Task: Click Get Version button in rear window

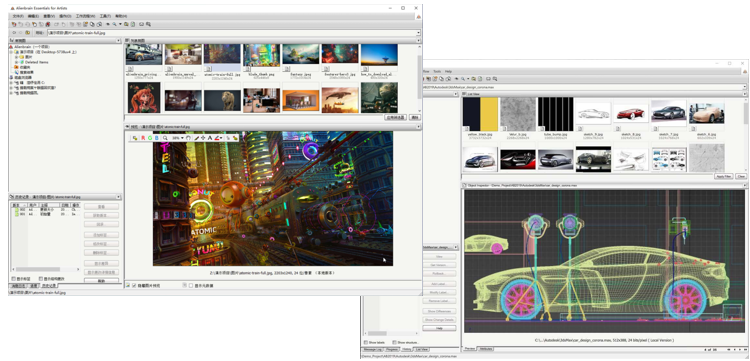Action: click(x=440, y=265)
